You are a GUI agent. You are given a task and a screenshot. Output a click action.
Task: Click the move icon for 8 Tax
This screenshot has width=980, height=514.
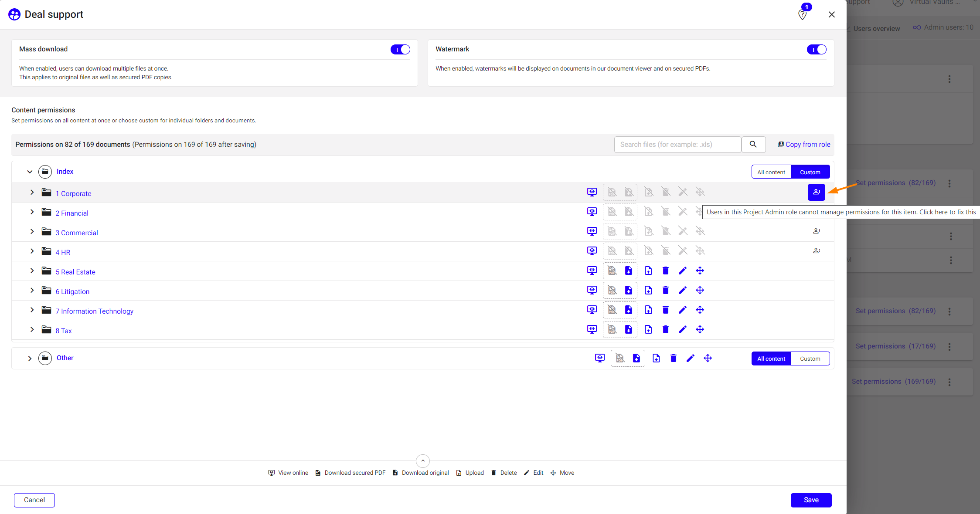click(700, 330)
